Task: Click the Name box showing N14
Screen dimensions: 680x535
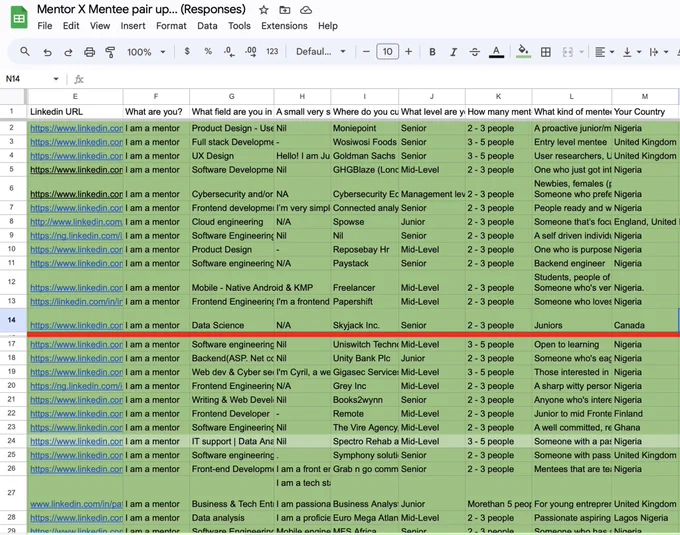Action: (x=27, y=79)
